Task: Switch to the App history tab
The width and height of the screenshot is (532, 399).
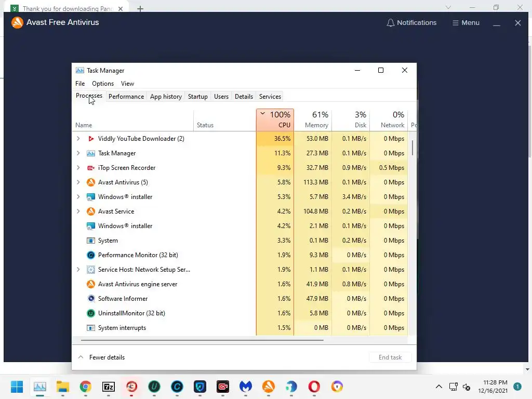Action: coord(166,97)
